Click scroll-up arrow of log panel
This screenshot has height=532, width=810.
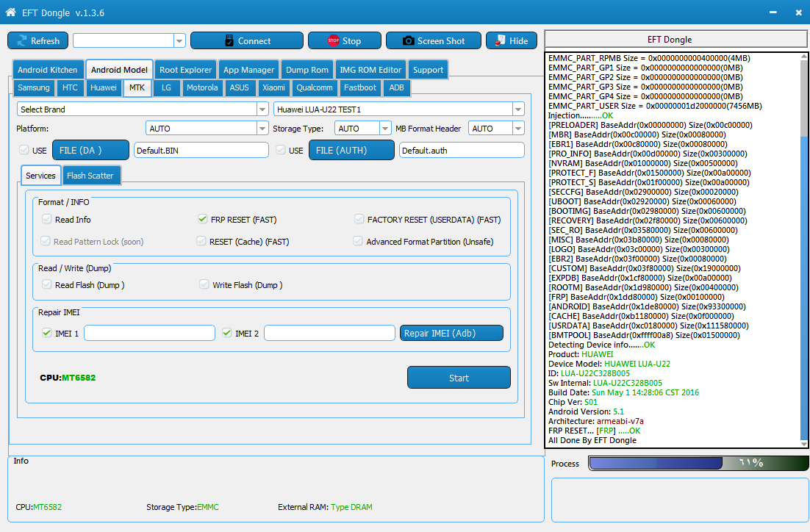click(x=804, y=57)
